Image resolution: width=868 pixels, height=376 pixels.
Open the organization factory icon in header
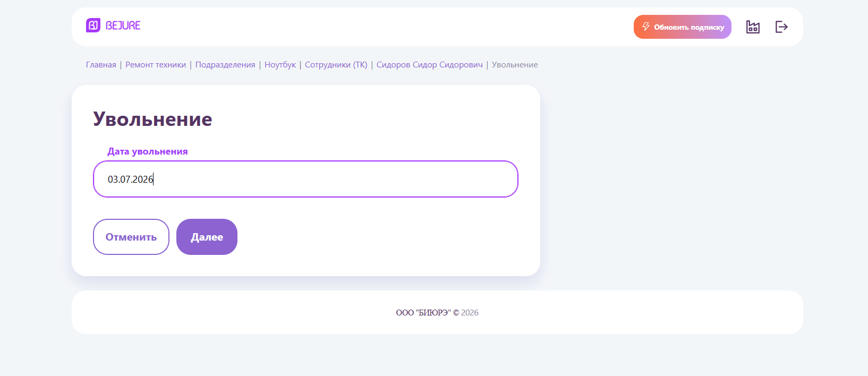(x=753, y=27)
